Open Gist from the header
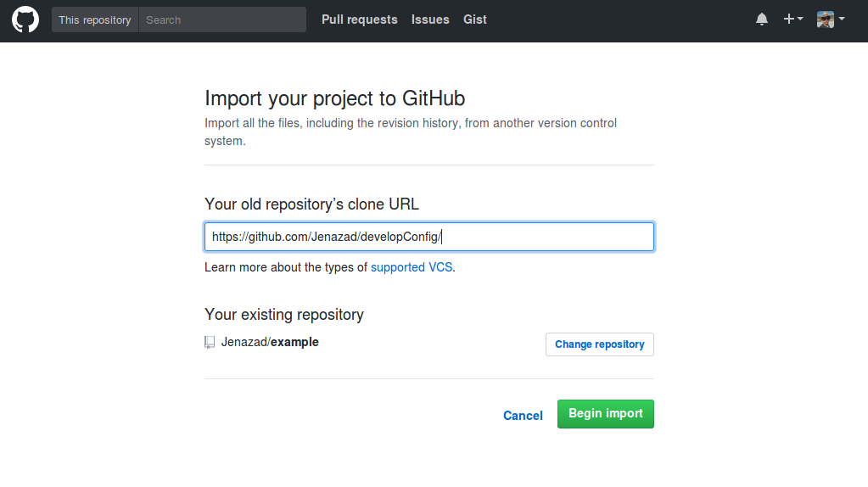 coord(475,20)
